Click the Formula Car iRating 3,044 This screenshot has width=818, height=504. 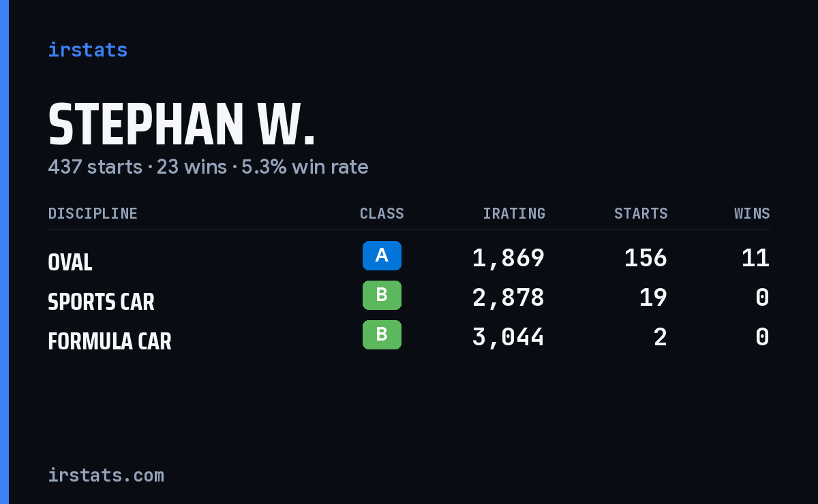pyautogui.click(x=509, y=337)
